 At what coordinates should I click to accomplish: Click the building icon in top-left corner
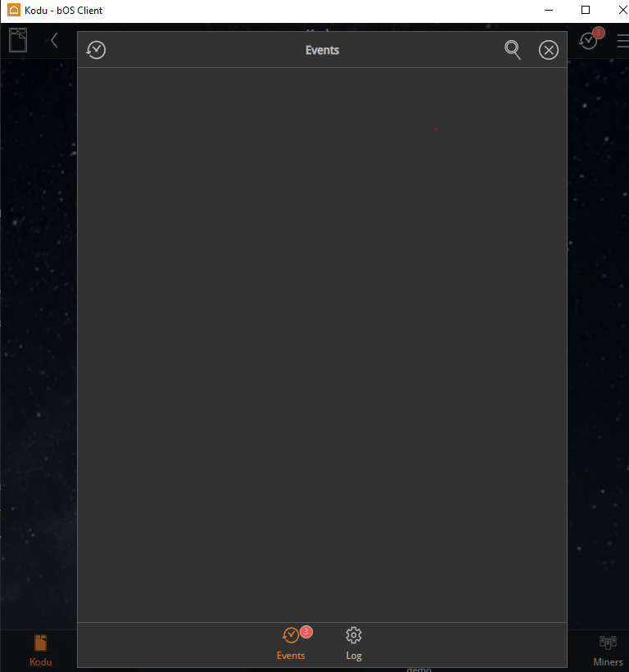18,39
